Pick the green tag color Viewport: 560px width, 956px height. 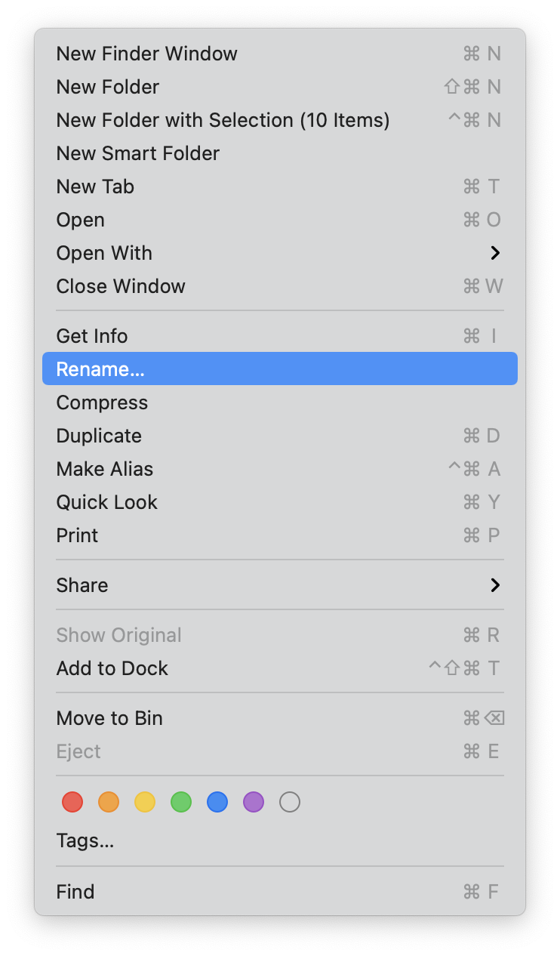pos(181,801)
